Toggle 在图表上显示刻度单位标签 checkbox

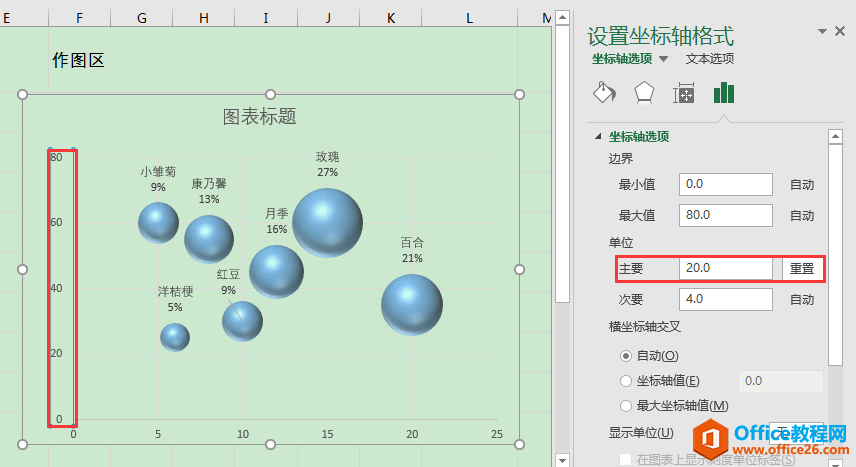[x=626, y=459]
